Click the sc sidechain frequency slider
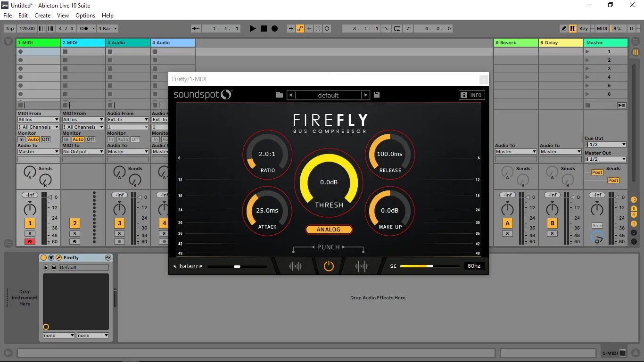This screenshot has height=362, width=644. coord(430,266)
